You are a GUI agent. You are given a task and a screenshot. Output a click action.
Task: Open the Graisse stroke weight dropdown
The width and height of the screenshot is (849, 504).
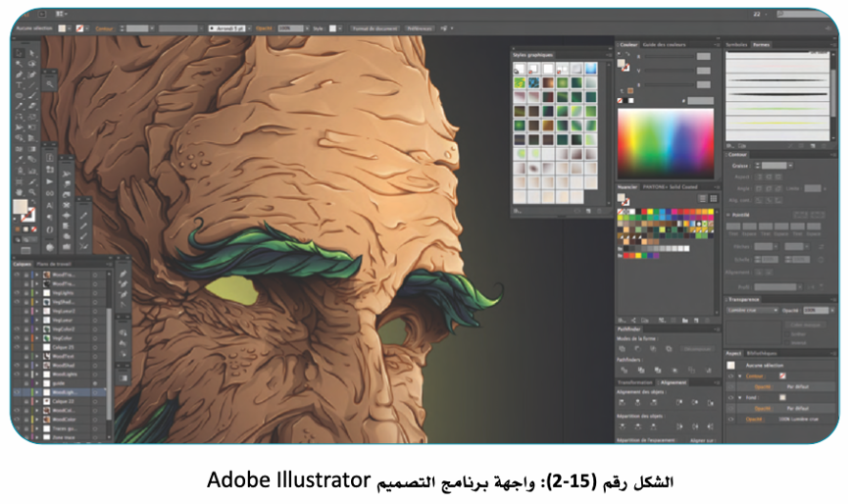pos(790,165)
